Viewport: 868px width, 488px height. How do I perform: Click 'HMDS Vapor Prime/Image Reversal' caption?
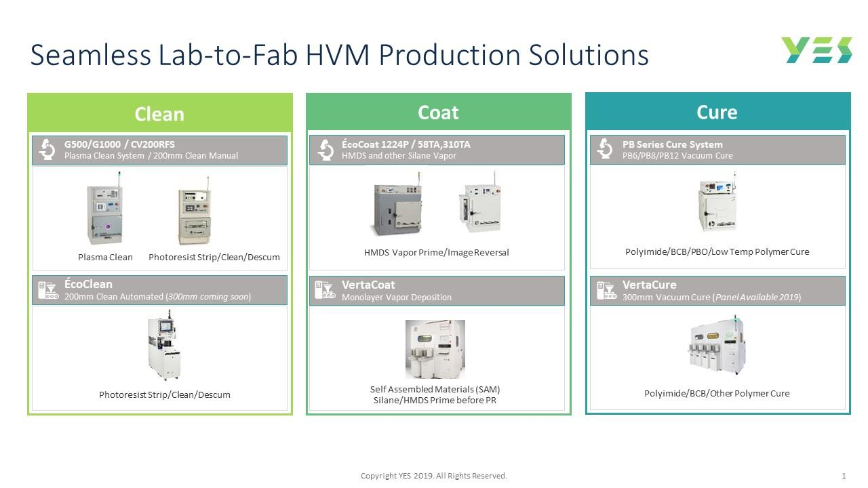coord(437,252)
